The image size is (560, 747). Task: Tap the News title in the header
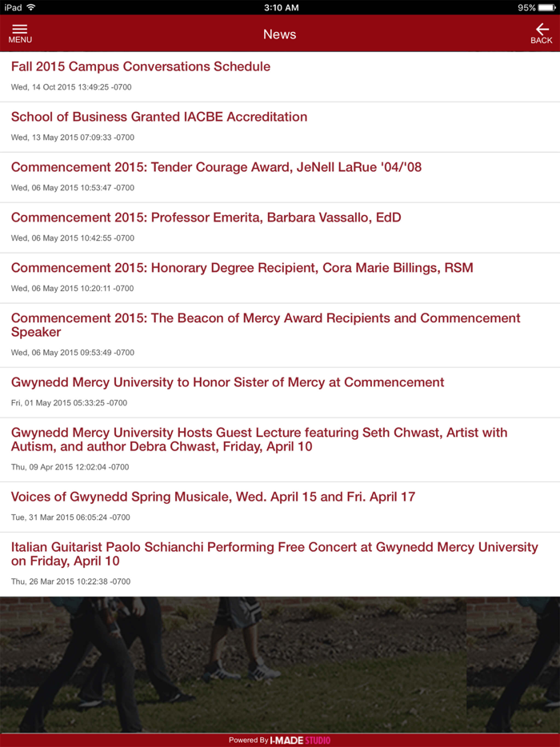click(280, 34)
